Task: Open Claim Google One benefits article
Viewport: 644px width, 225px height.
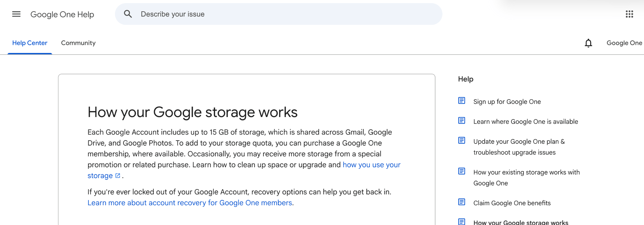Action: point(512,203)
